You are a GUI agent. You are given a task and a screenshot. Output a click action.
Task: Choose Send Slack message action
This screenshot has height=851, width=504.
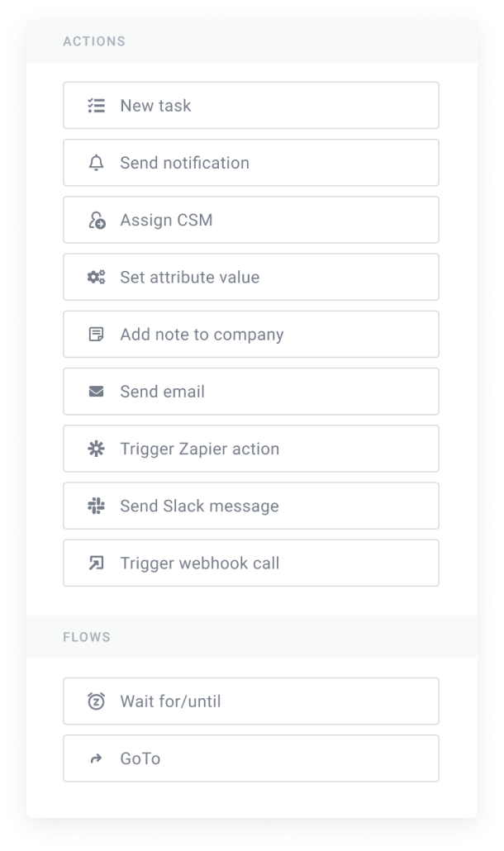coord(250,506)
